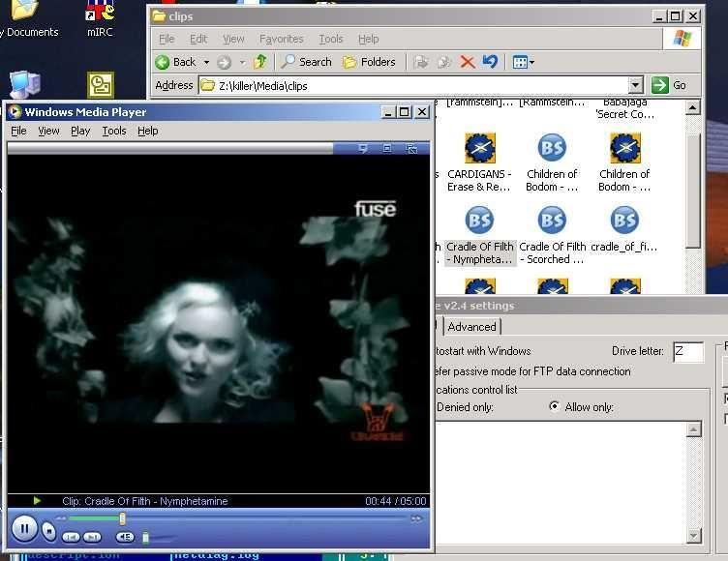Viewport: 728px width, 561px height.
Task: Open Explorer Tools menu in clips window
Action: [x=330, y=39]
